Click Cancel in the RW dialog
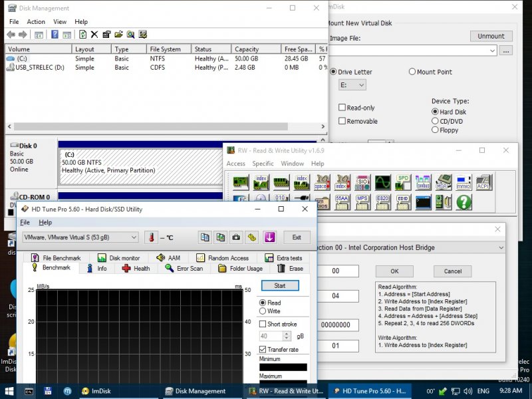532x399 pixels. pos(453,271)
